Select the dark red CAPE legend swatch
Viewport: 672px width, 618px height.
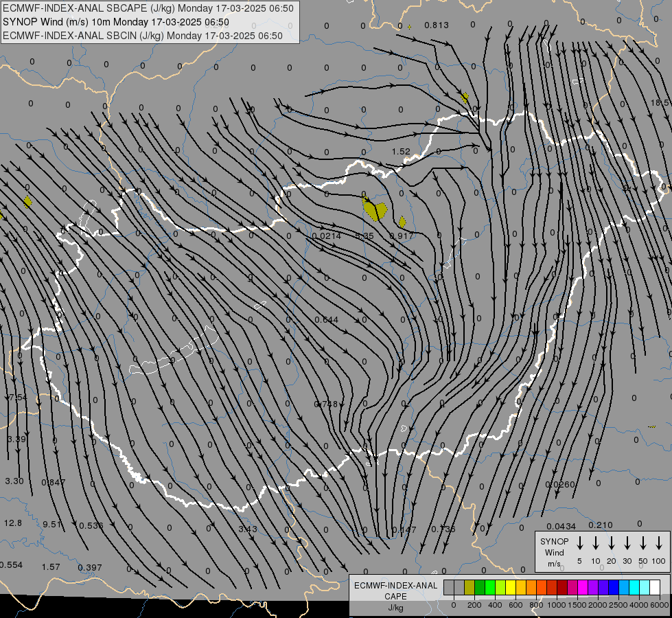coord(562,588)
